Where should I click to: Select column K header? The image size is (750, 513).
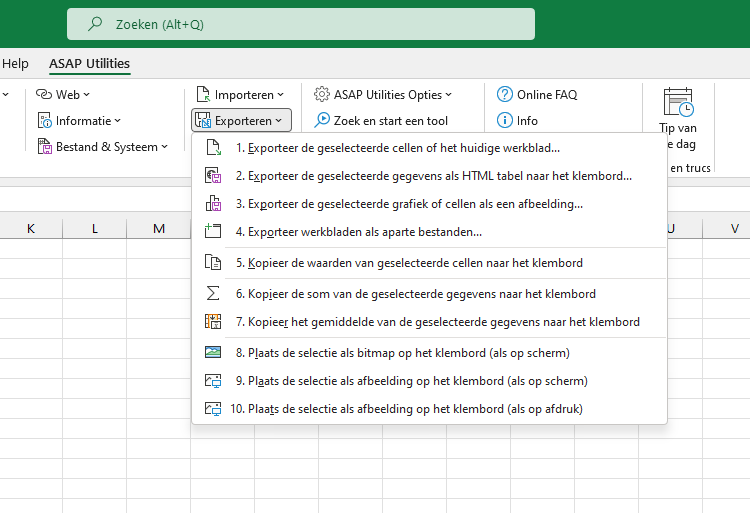[x=31, y=229]
